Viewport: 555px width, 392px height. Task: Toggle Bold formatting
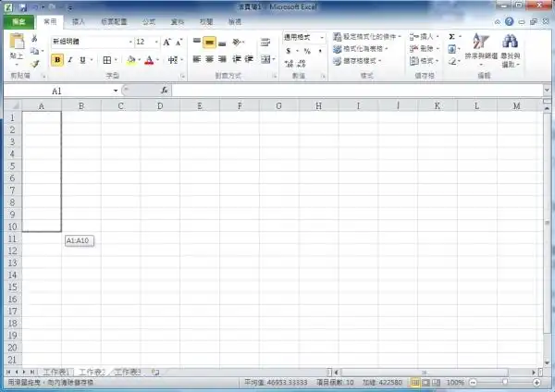(x=57, y=60)
